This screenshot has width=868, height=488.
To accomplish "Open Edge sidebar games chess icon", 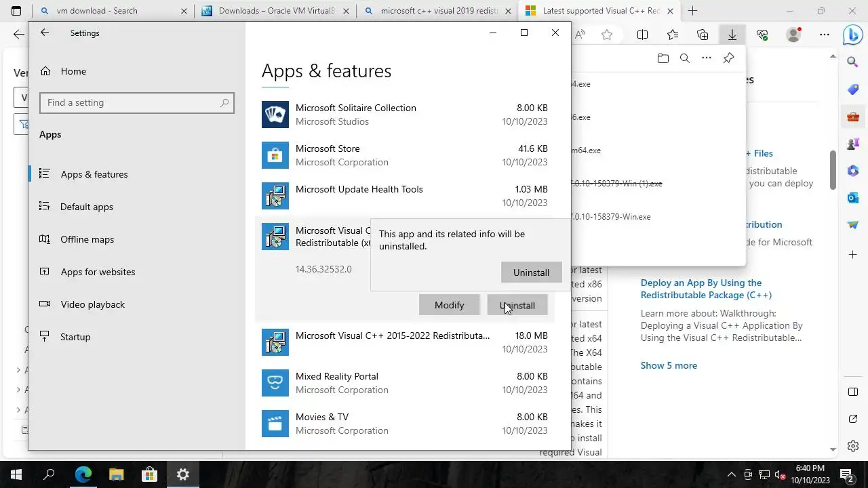I will point(853,144).
